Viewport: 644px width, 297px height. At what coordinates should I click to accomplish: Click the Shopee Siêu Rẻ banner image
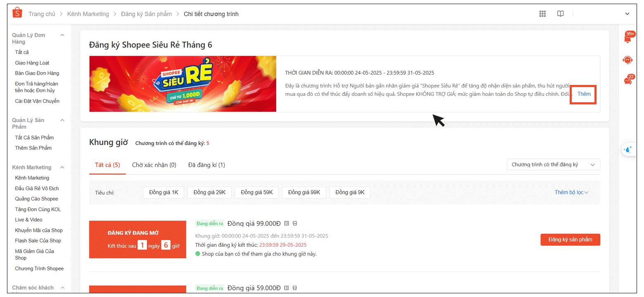point(183,84)
